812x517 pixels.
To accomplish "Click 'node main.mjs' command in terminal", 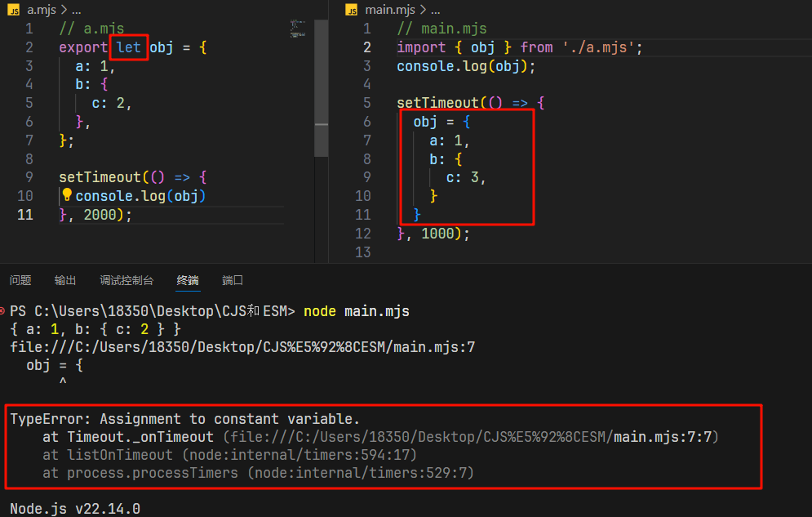I will coord(357,311).
